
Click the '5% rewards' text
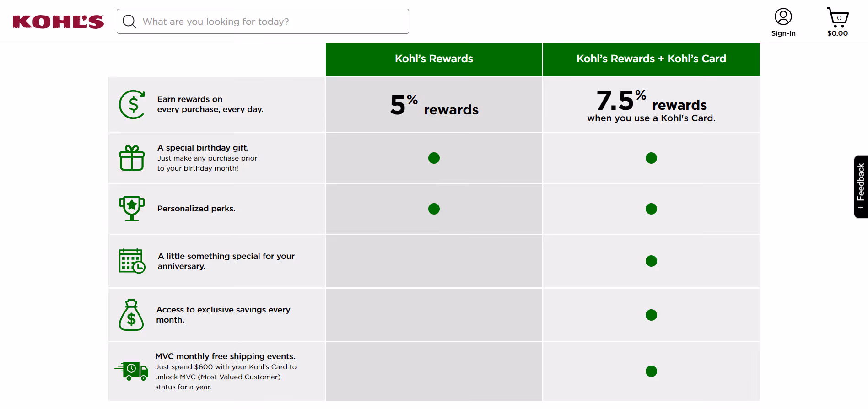coord(434,105)
